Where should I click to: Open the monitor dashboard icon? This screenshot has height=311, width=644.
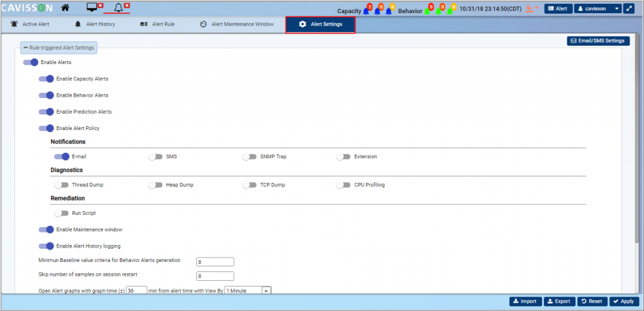coord(91,8)
